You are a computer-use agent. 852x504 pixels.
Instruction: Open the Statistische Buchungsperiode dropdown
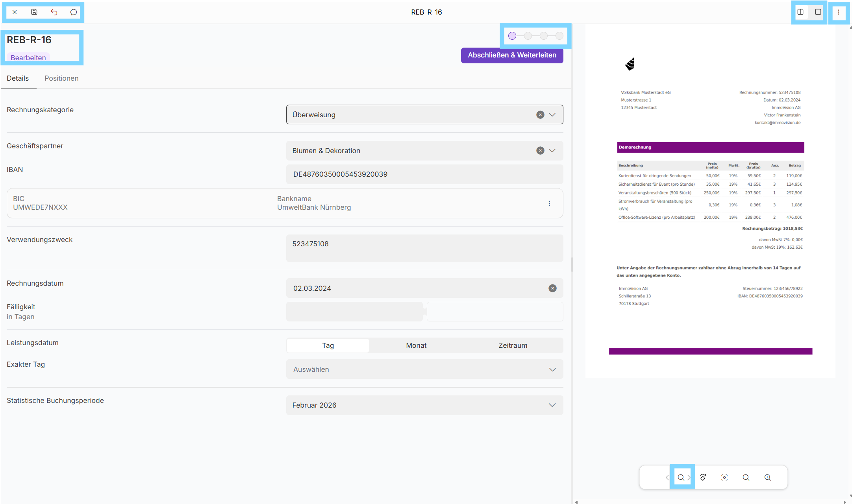424,405
